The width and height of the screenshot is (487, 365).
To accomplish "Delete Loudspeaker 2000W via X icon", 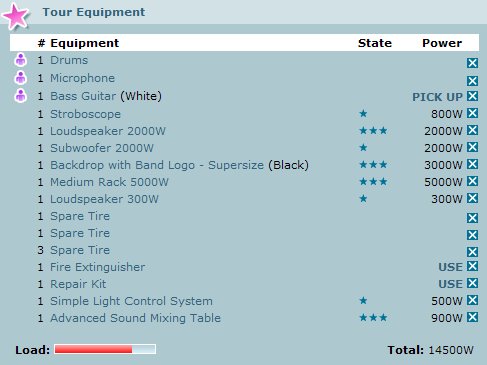I will click(472, 130).
